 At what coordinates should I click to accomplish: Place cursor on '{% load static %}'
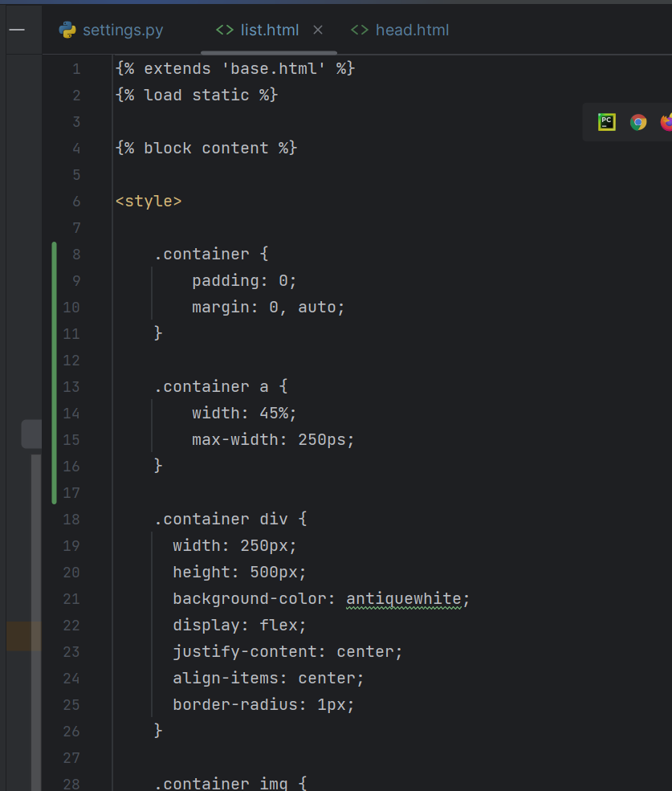[197, 96]
